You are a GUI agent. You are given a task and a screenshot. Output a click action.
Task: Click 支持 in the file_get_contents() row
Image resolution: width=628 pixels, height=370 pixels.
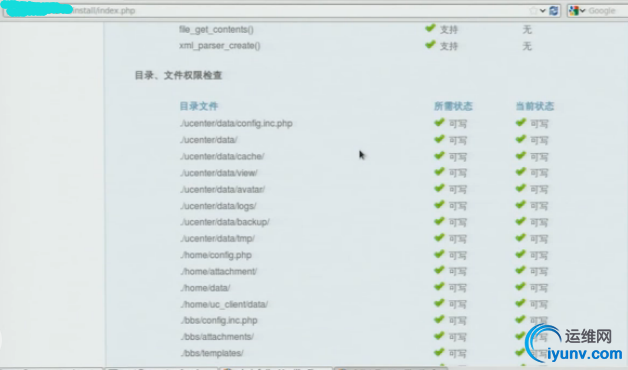449,30
